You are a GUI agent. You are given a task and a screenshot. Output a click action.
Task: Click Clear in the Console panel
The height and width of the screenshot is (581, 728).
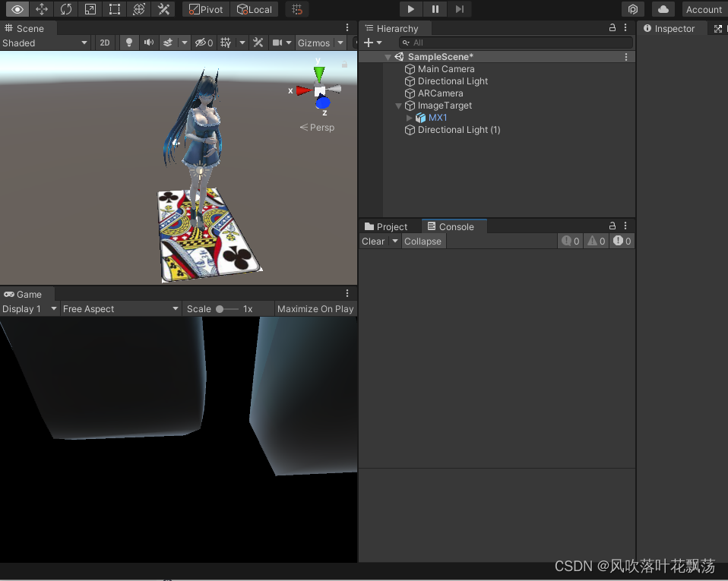[x=372, y=241]
